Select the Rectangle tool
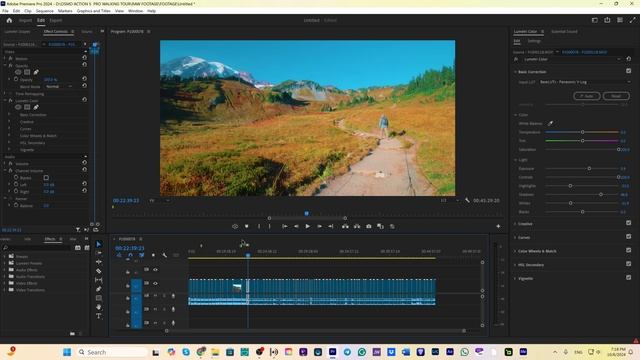 (x=99, y=298)
